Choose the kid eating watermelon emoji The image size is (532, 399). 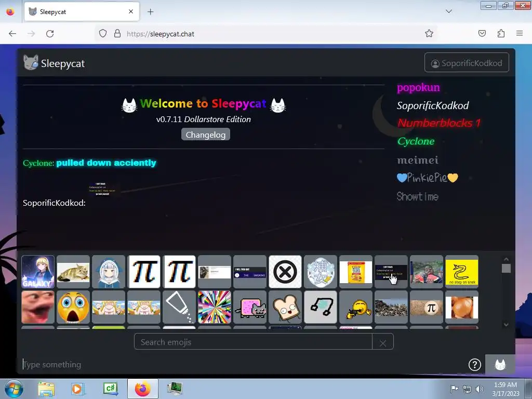point(427,272)
